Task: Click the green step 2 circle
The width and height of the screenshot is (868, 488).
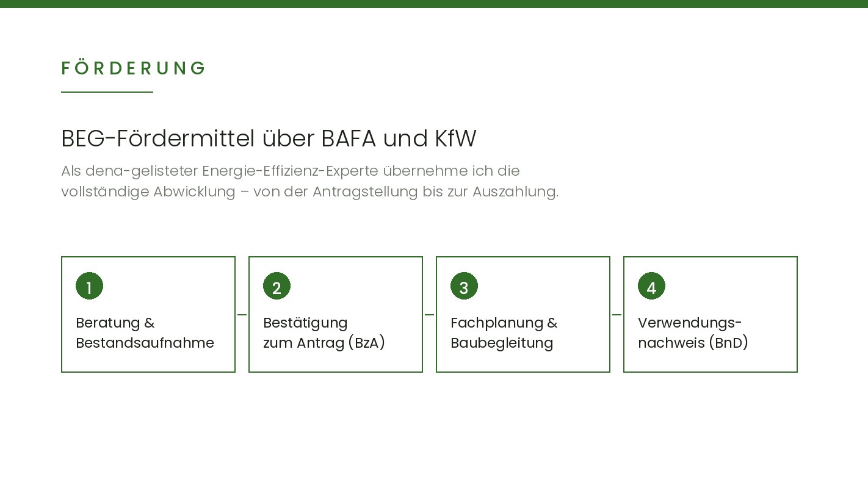Action: pyautogui.click(x=277, y=286)
